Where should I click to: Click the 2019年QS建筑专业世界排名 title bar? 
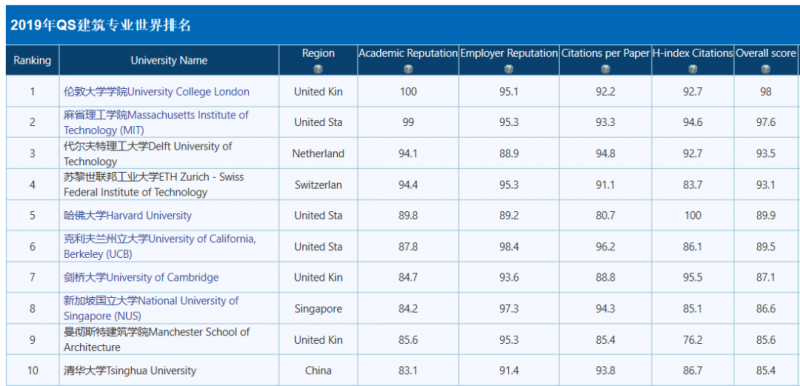pyautogui.click(x=403, y=25)
